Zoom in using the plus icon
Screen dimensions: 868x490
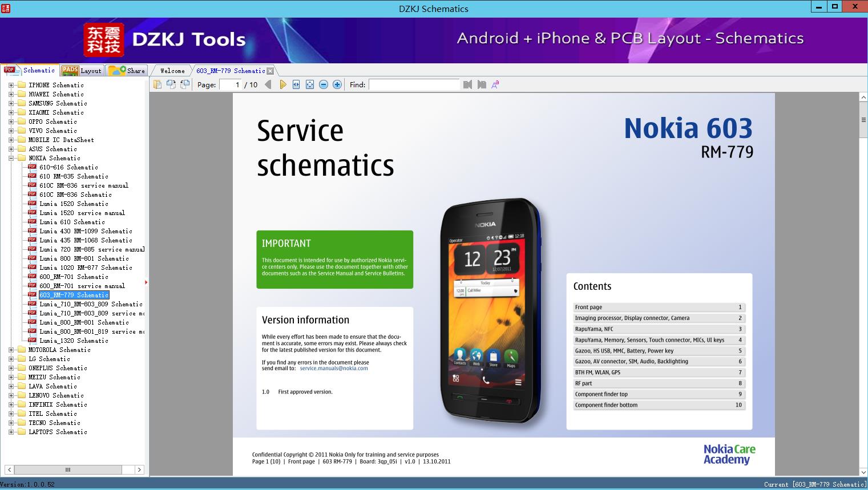pos(337,84)
